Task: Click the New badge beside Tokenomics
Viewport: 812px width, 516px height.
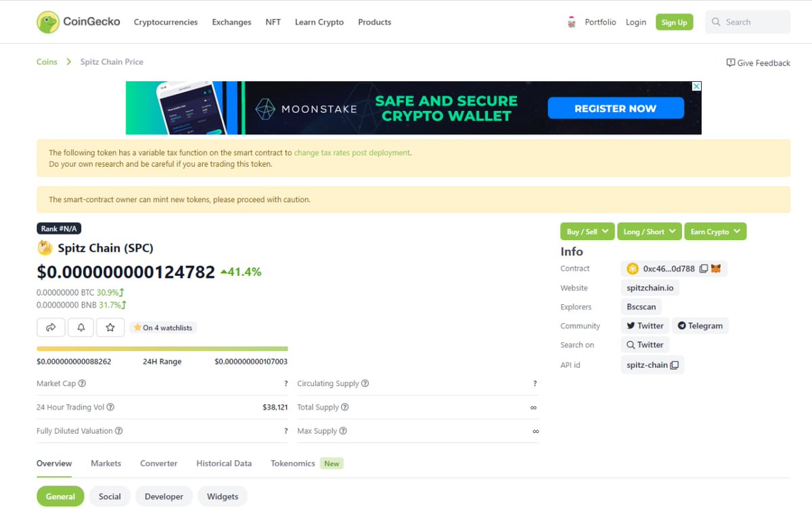Action: coord(332,464)
